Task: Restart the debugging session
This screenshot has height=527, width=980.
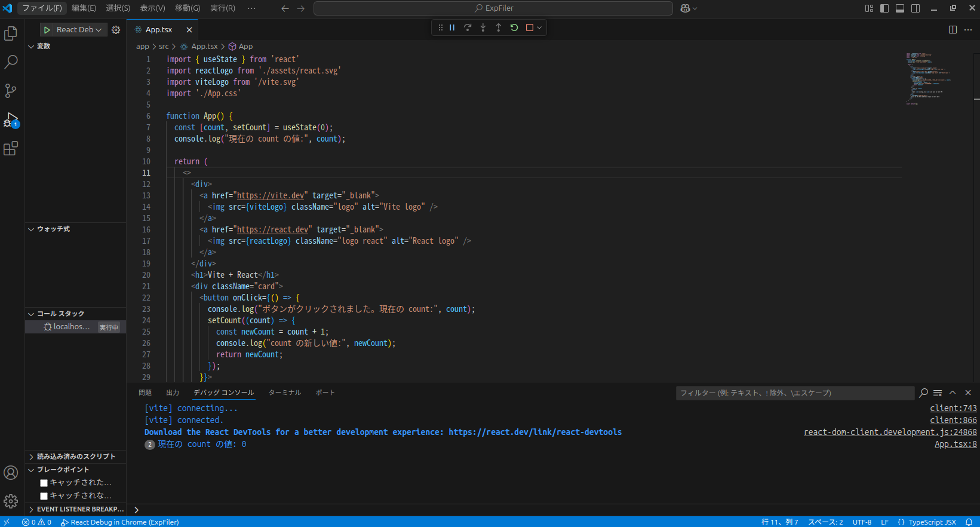Action: coord(514,28)
